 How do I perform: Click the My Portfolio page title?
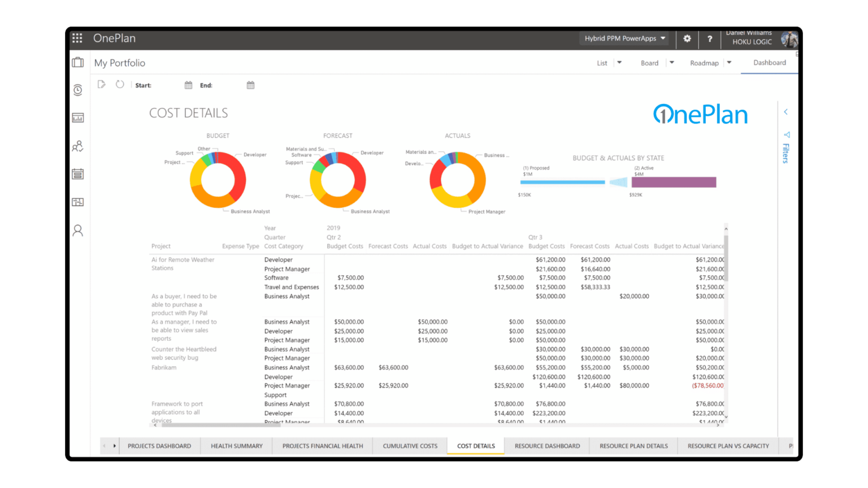coord(120,63)
